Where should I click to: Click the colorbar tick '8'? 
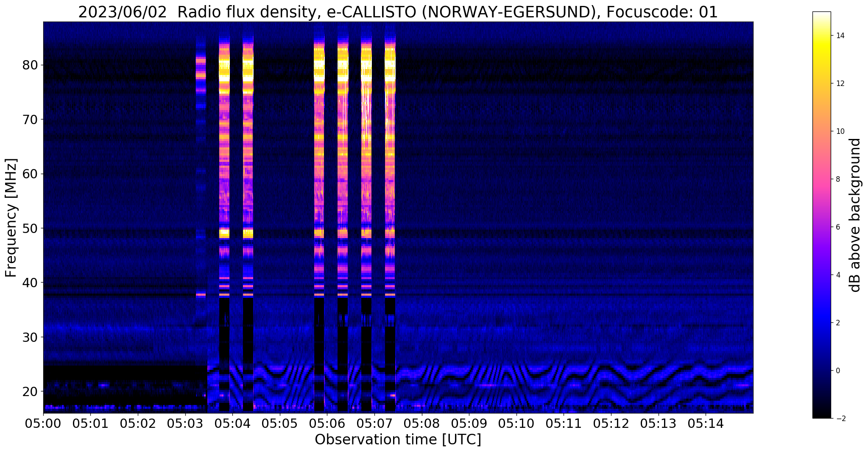click(838, 179)
